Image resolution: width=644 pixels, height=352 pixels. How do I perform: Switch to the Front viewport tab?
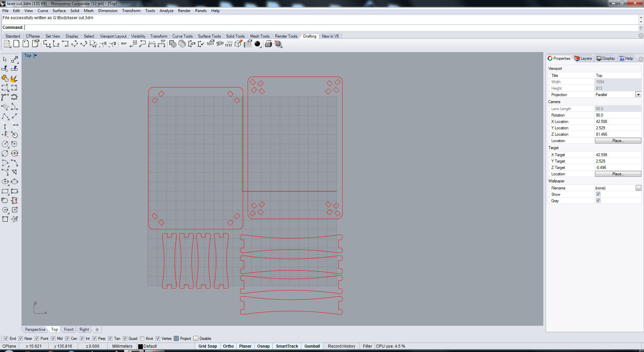(69, 329)
